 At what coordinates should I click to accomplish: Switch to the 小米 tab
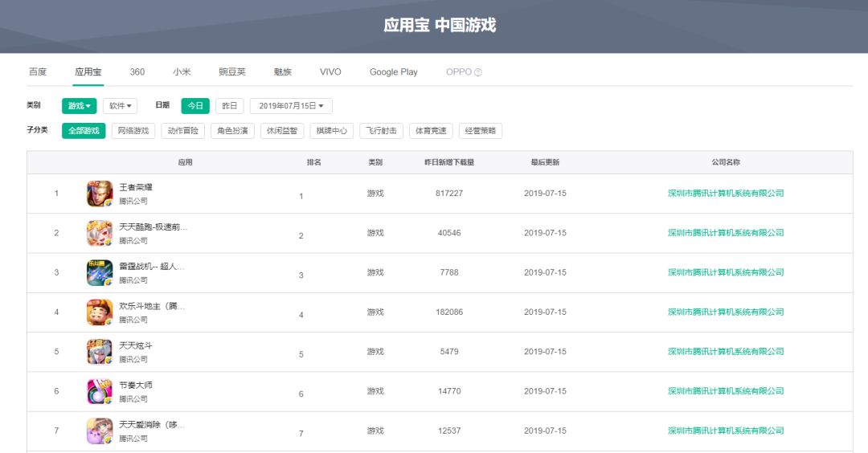pos(182,72)
